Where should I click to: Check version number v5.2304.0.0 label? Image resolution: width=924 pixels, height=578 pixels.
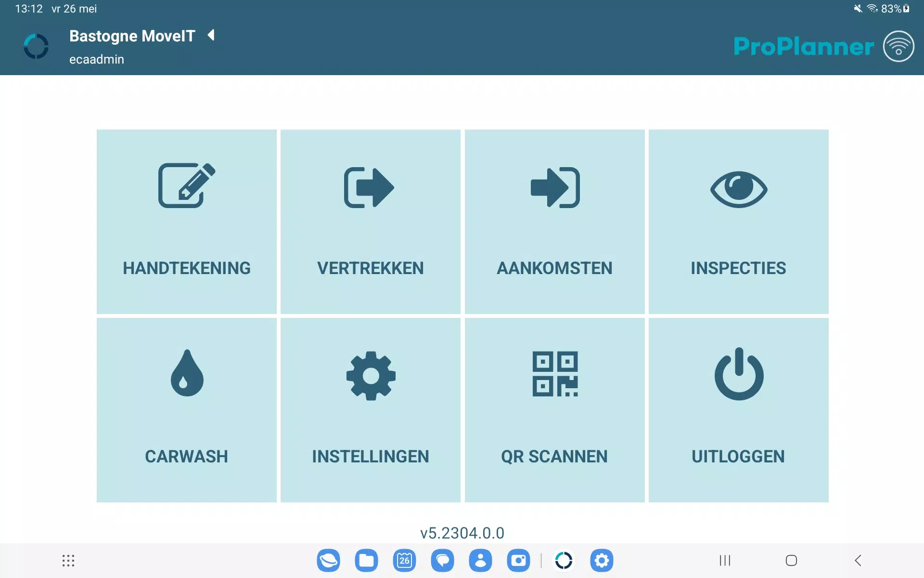point(462,533)
